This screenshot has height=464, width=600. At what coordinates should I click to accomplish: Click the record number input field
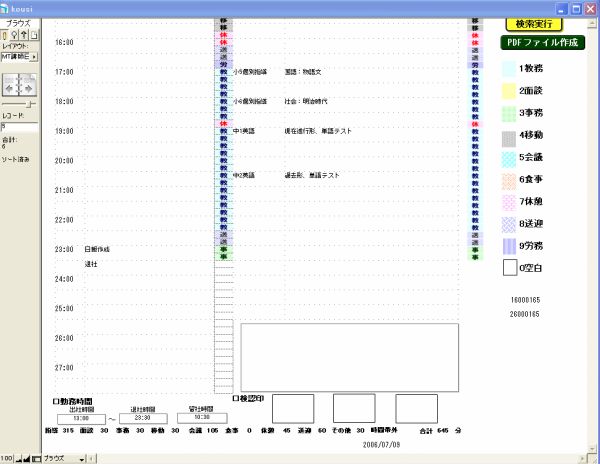(20, 127)
